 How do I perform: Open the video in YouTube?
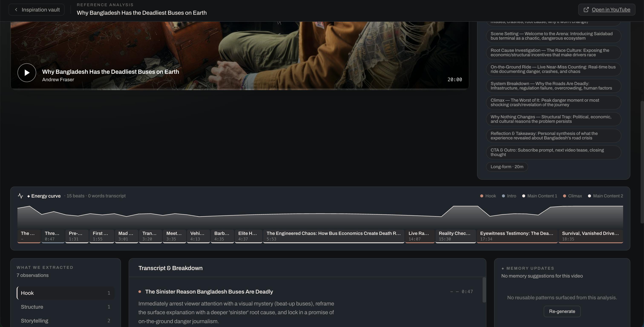pos(607,10)
